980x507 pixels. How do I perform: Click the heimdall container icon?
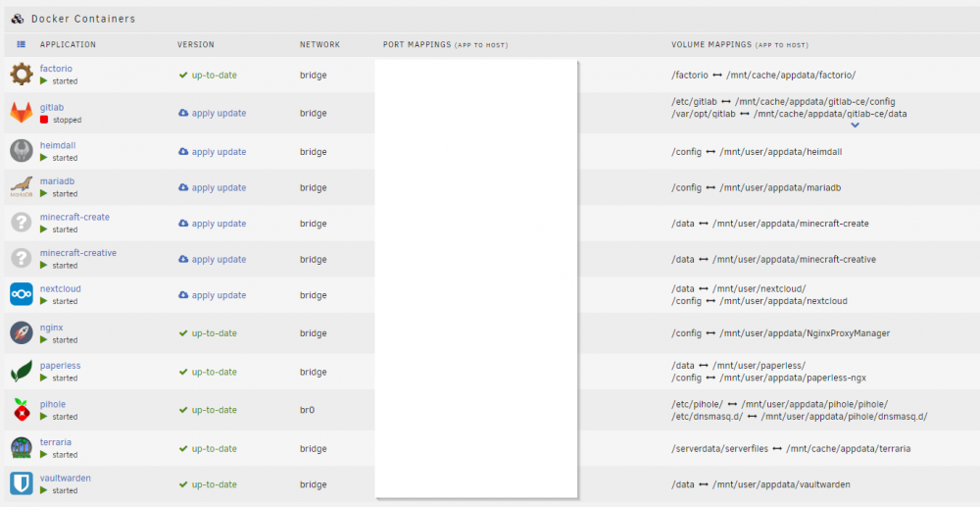(22, 151)
